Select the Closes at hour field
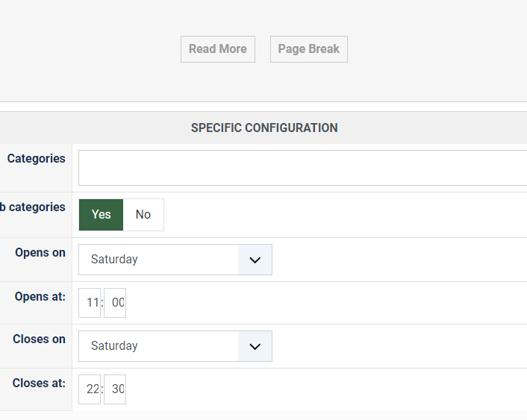Image resolution: width=527 pixels, height=420 pixels. 90,389
